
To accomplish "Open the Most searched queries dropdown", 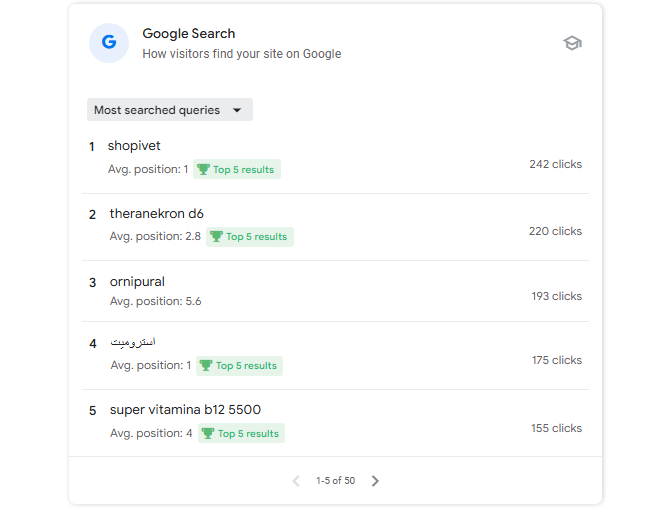I will tap(169, 110).
